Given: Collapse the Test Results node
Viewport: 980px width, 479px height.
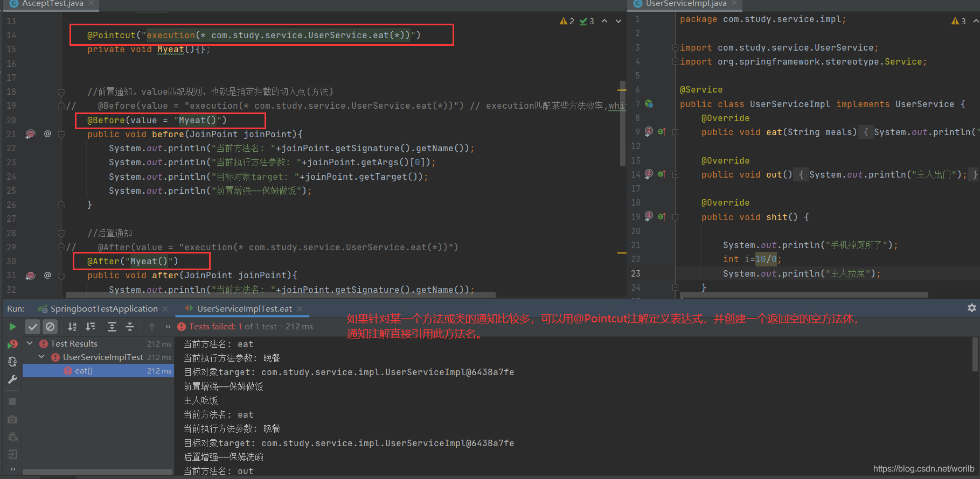Looking at the screenshot, I should tap(30, 343).
